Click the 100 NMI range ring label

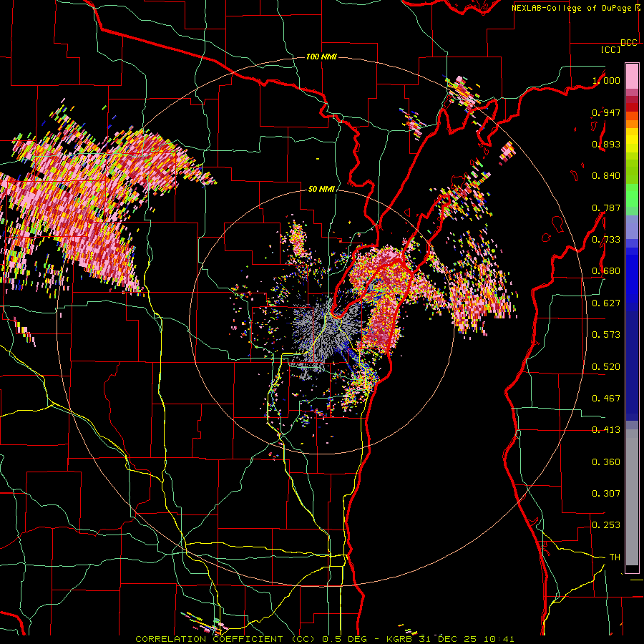coord(321,57)
